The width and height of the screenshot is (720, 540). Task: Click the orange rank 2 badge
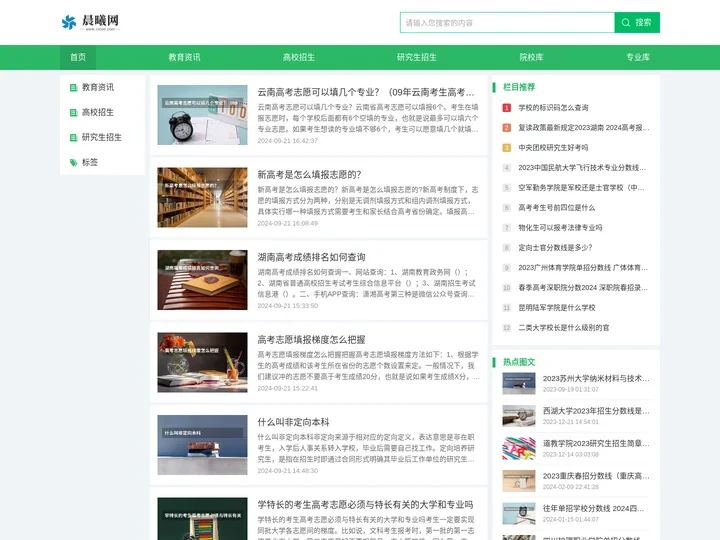coord(506,128)
